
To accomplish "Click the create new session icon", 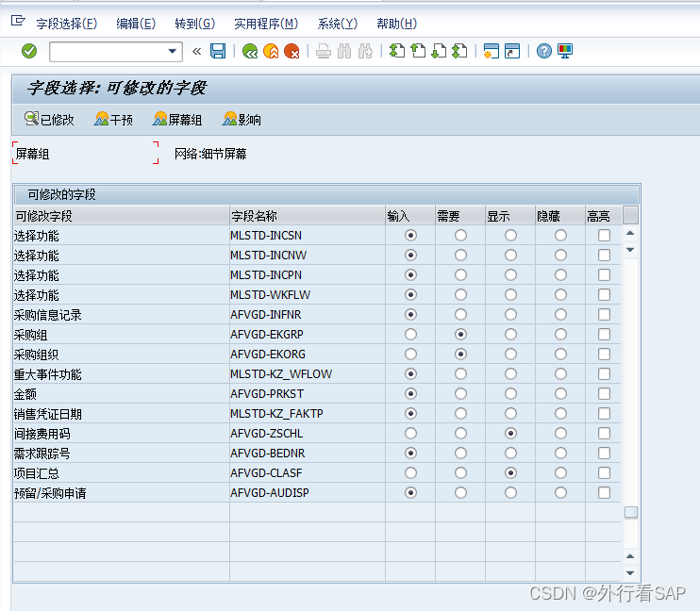I will [492, 51].
